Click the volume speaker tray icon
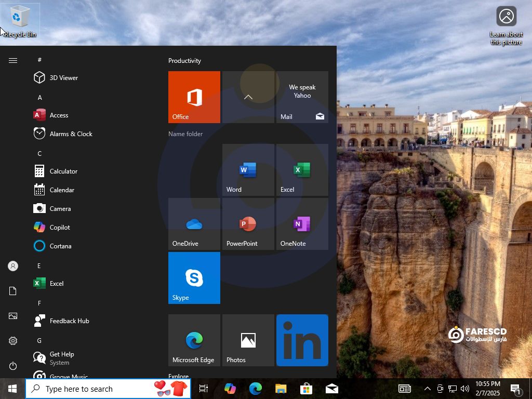This screenshot has width=532, height=399. tap(465, 389)
